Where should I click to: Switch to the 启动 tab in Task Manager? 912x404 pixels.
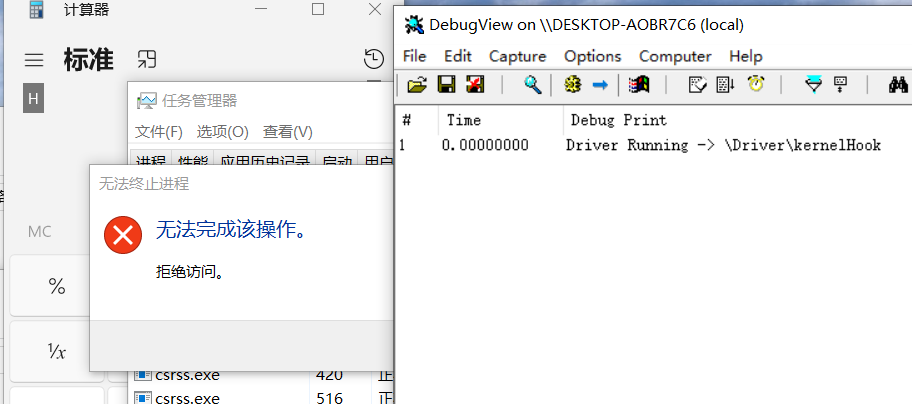pyautogui.click(x=337, y=158)
